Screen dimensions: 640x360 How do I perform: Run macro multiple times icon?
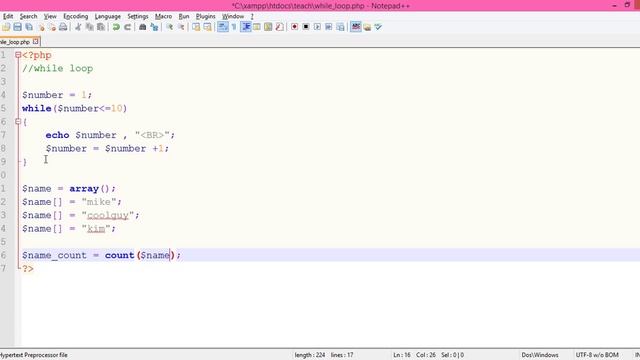coord(329,27)
